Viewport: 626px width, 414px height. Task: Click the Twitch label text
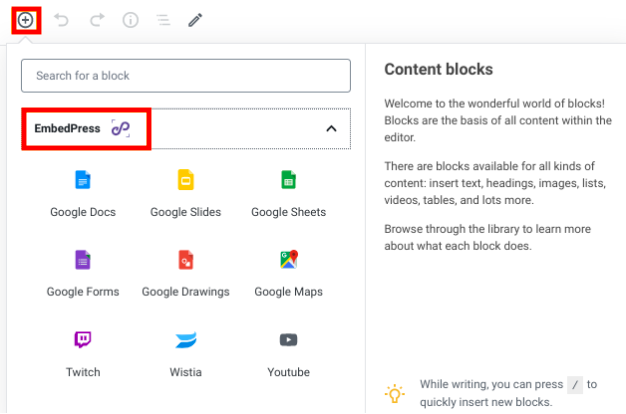click(83, 372)
